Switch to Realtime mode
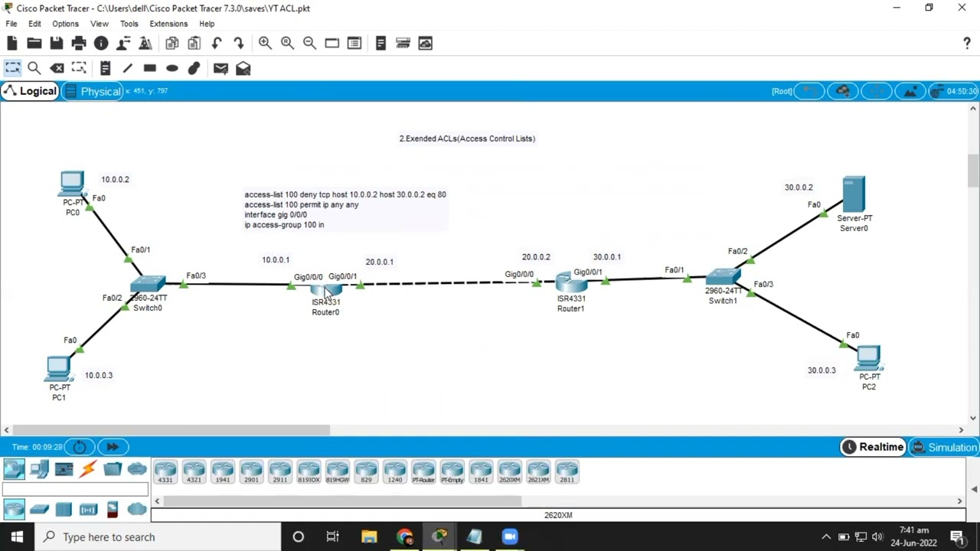The width and height of the screenshot is (980, 551). tap(873, 447)
